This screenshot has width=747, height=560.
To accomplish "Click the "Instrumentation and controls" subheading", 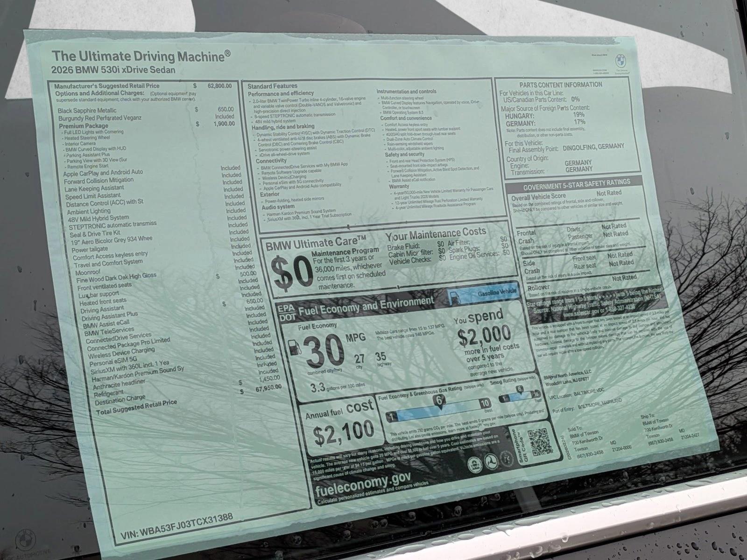I will [x=406, y=91].
